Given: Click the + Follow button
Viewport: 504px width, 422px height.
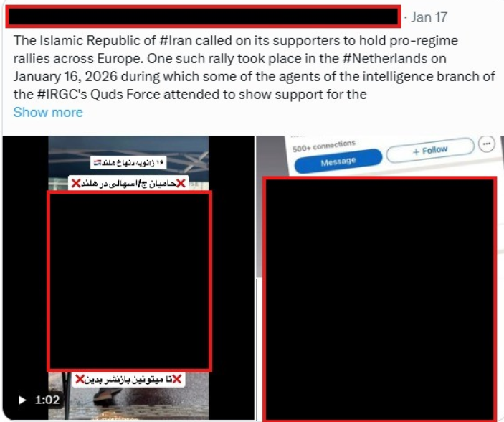Looking at the screenshot, I should [430, 150].
